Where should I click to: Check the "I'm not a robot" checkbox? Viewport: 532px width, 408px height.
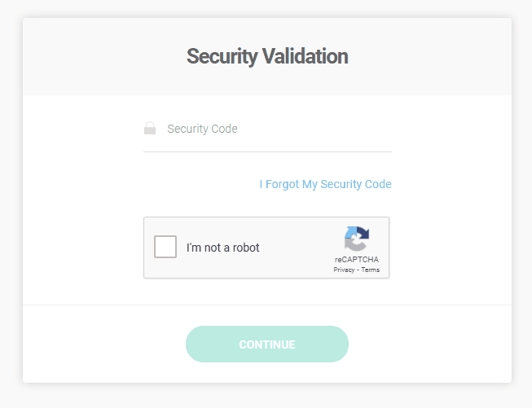(165, 247)
